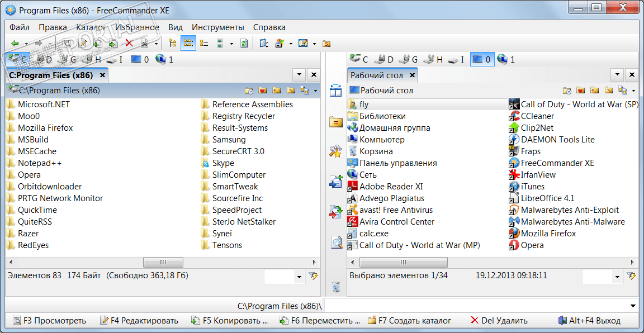Screen dimensions: 644x333
Task: Open favorites heart icon in left path bar
Action: coord(263,91)
